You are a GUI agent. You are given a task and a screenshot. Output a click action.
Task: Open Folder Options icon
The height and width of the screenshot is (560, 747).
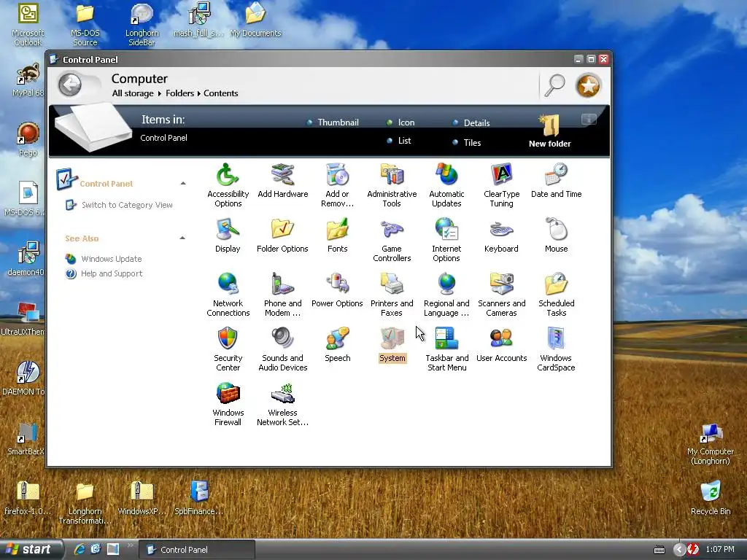coord(282,236)
